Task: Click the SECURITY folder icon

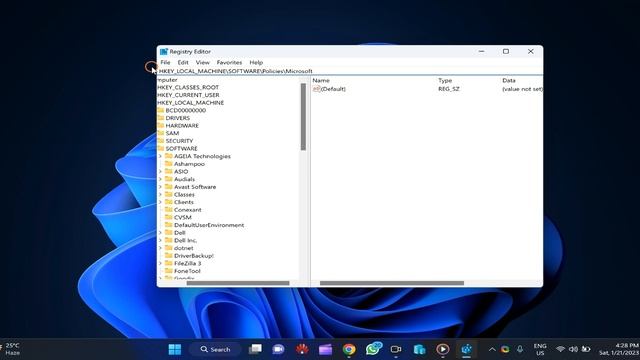Action: pyautogui.click(x=160, y=141)
